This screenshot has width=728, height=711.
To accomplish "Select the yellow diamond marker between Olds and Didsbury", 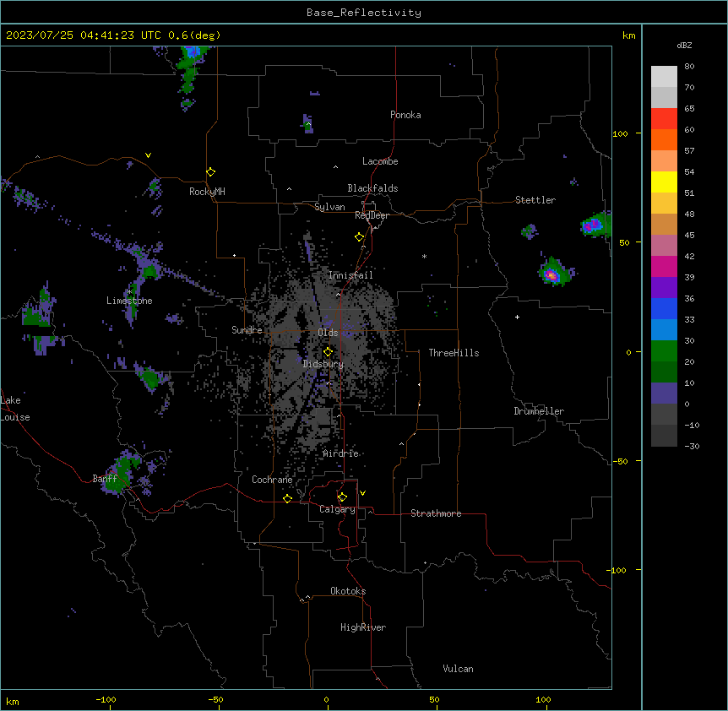I will [328, 352].
